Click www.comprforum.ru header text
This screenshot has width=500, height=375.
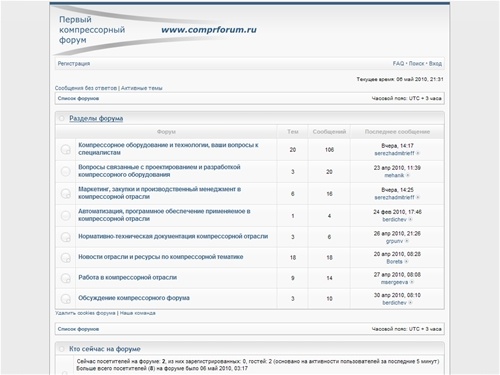pyautogui.click(x=209, y=30)
